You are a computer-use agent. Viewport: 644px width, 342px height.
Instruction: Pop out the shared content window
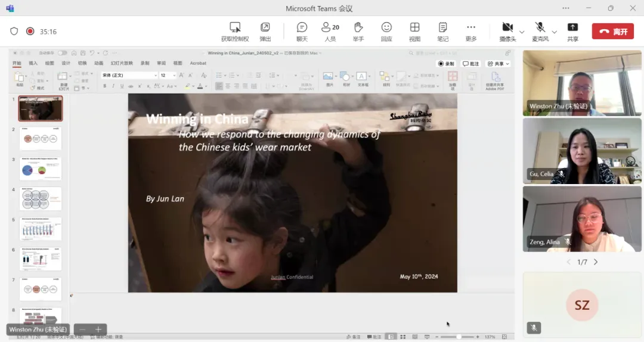coord(265,32)
